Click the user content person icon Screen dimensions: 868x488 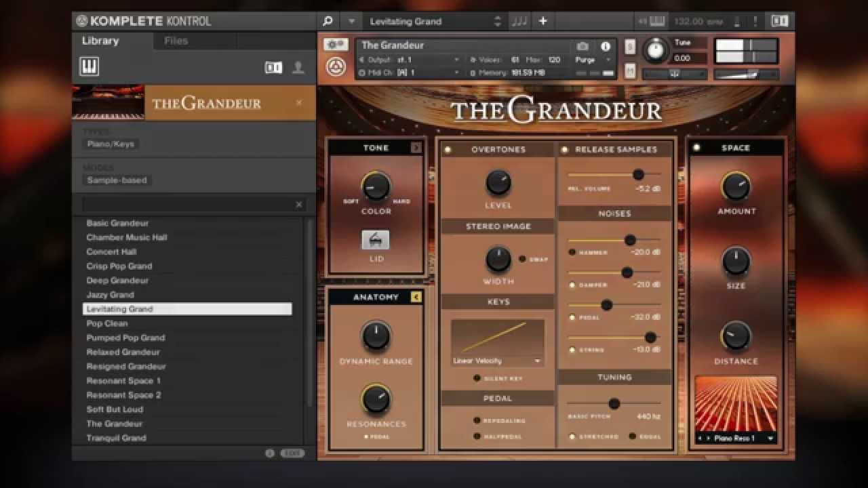click(x=298, y=67)
